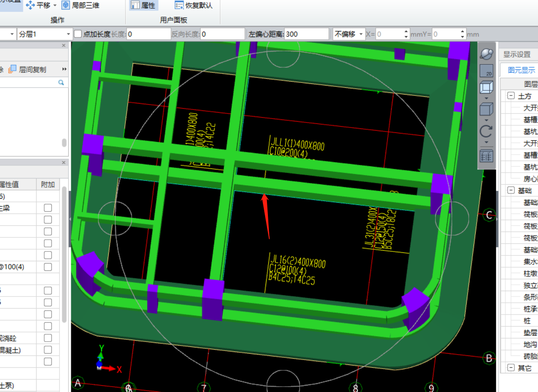Switch to 2D view icon
The image size is (538, 392).
pyautogui.click(x=486, y=71)
